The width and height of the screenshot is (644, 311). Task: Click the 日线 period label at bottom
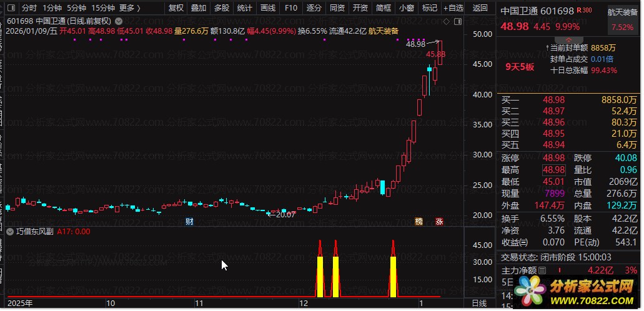click(479, 304)
